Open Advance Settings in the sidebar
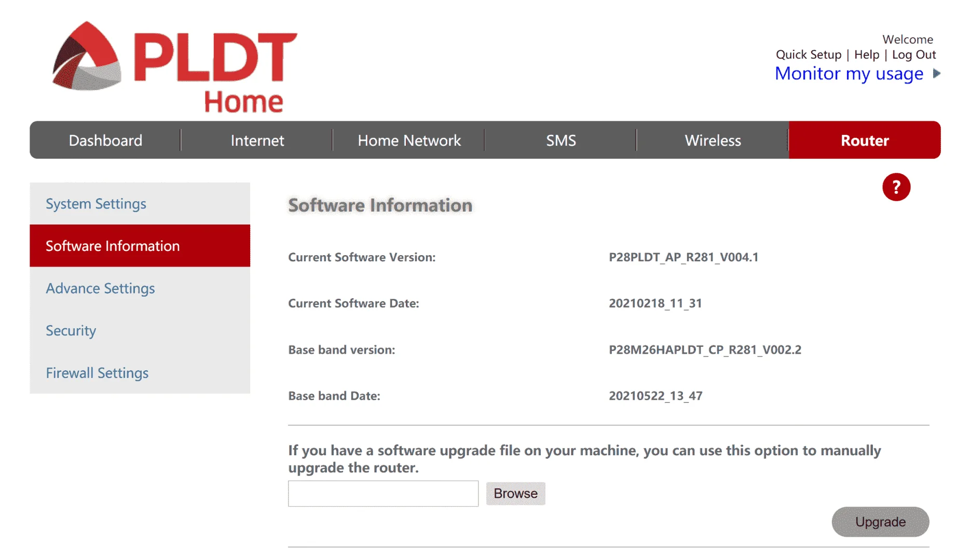 pyautogui.click(x=140, y=288)
